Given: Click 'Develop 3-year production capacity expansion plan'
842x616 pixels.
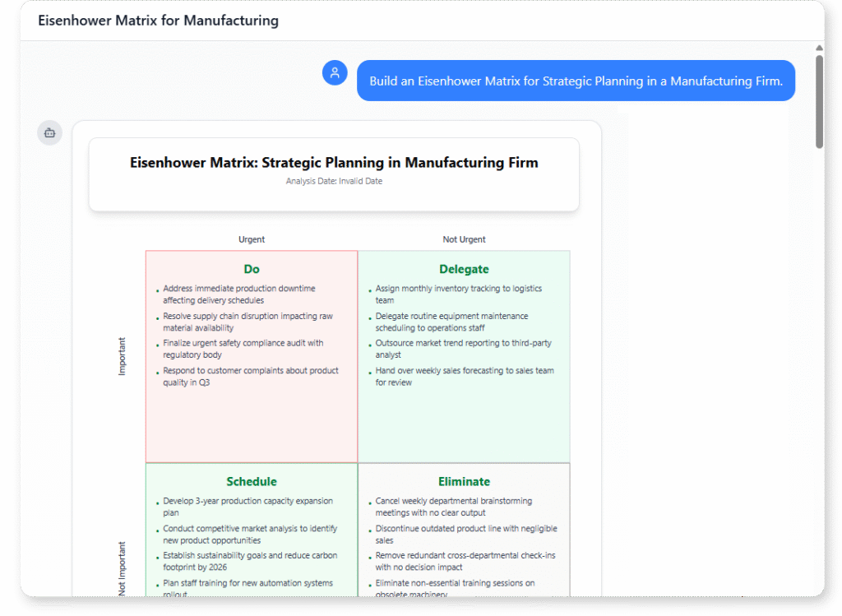Looking at the screenshot, I should [248, 506].
